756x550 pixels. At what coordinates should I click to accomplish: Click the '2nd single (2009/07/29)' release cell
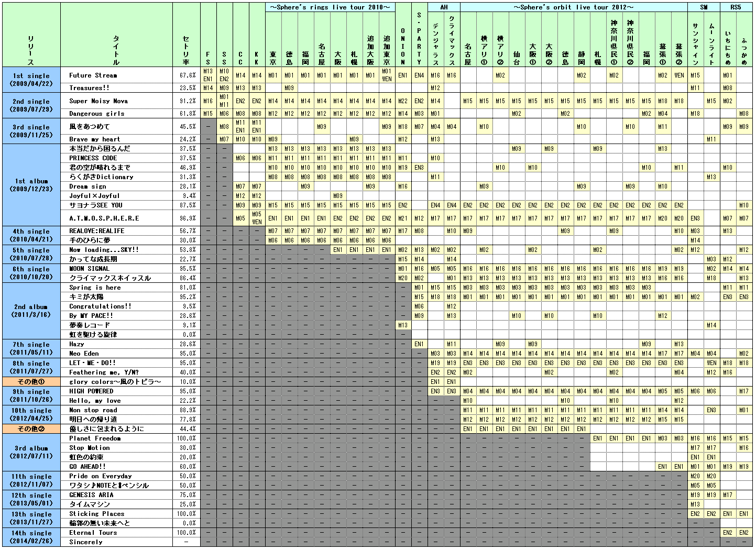(31, 105)
